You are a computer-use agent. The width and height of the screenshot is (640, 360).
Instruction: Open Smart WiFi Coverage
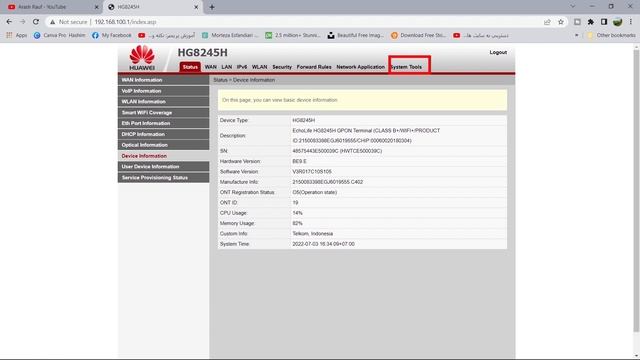pyautogui.click(x=164, y=112)
